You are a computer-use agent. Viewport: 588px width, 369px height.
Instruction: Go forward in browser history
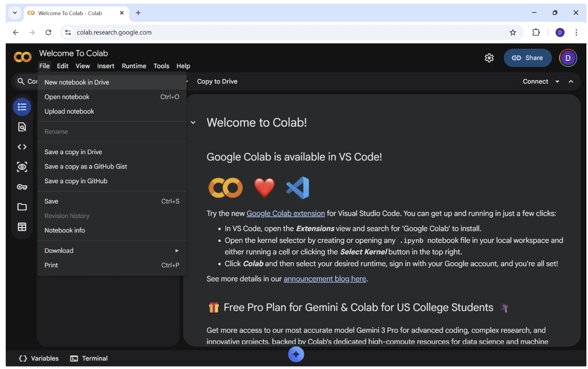[32, 32]
